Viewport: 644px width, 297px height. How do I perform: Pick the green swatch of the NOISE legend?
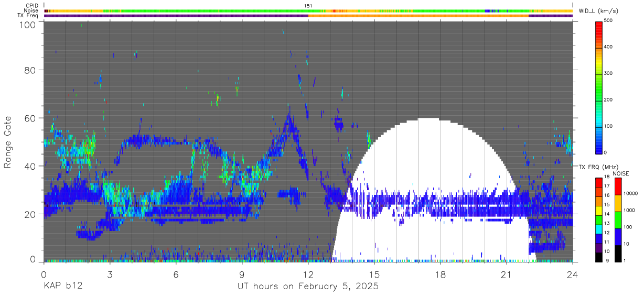pyautogui.click(x=618, y=219)
